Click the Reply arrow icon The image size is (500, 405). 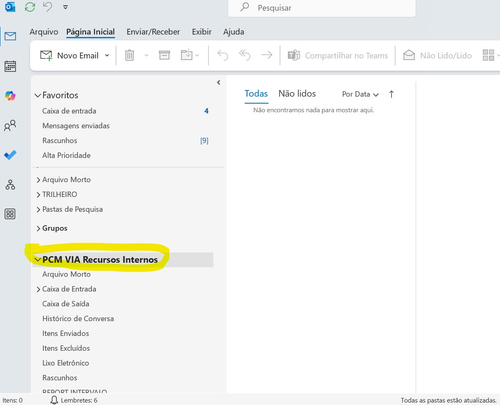[223, 55]
